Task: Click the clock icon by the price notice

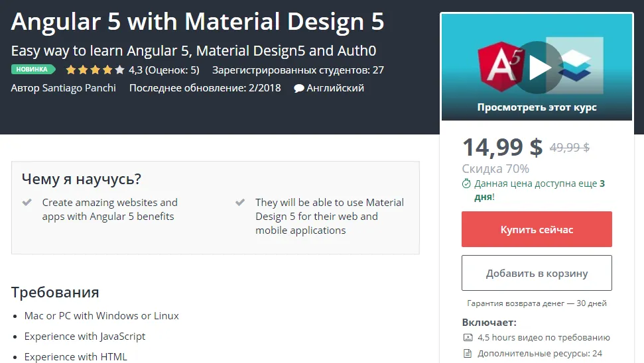Action: pyautogui.click(x=466, y=183)
